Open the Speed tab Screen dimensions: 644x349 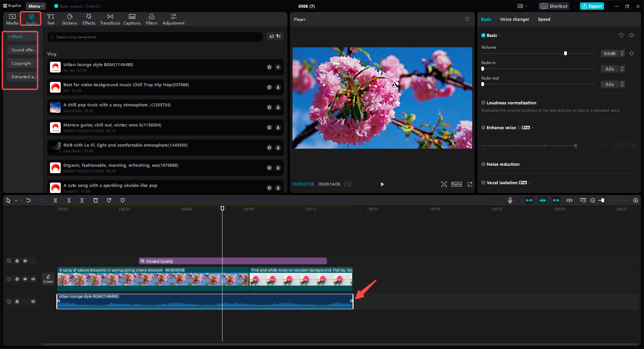pos(544,19)
